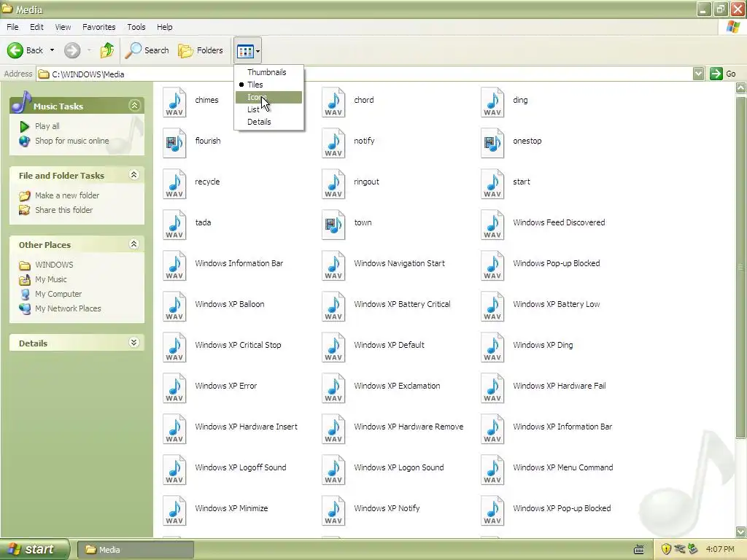This screenshot has width=747, height=560.
Task: Click the Search toolbar button
Action: pyautogui.click(x=147, y=50)
